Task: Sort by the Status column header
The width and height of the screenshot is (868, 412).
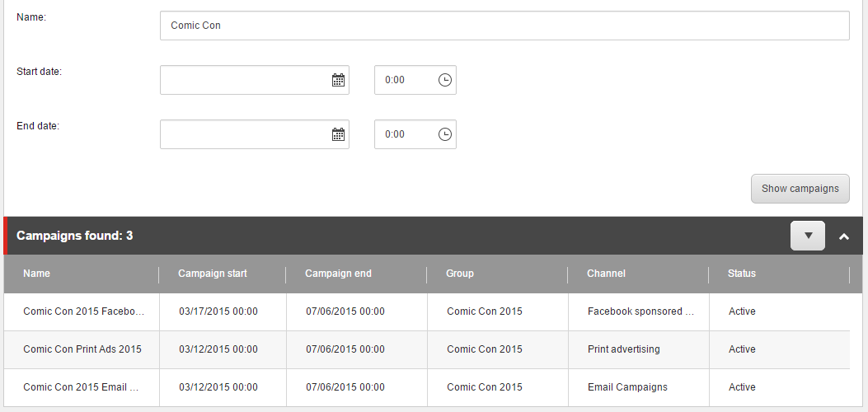Action: point(779,274)
